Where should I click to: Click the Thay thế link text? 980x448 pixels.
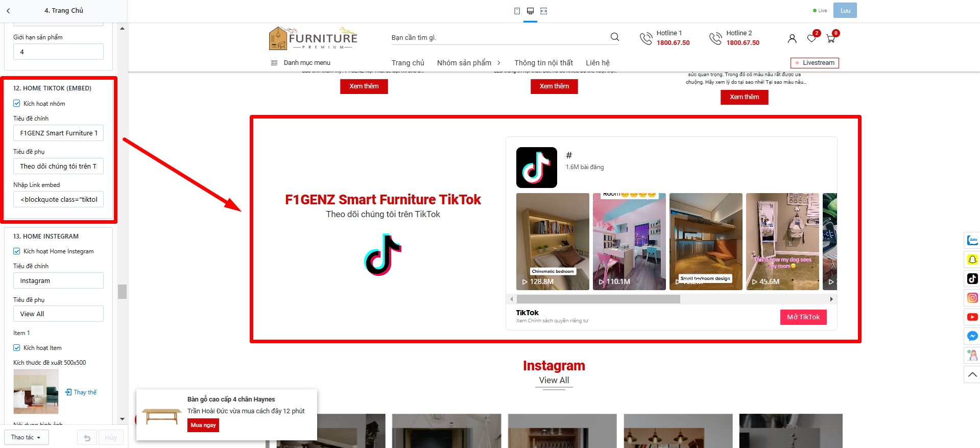[x=85, y=392]
